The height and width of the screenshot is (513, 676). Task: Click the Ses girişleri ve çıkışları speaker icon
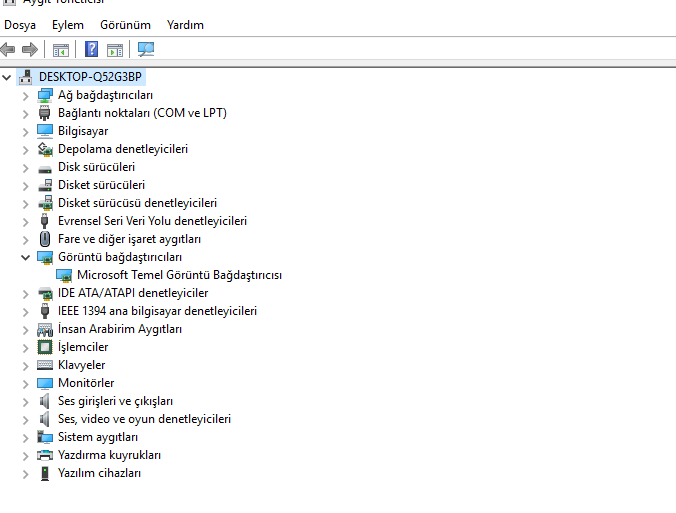pos(44,401)
